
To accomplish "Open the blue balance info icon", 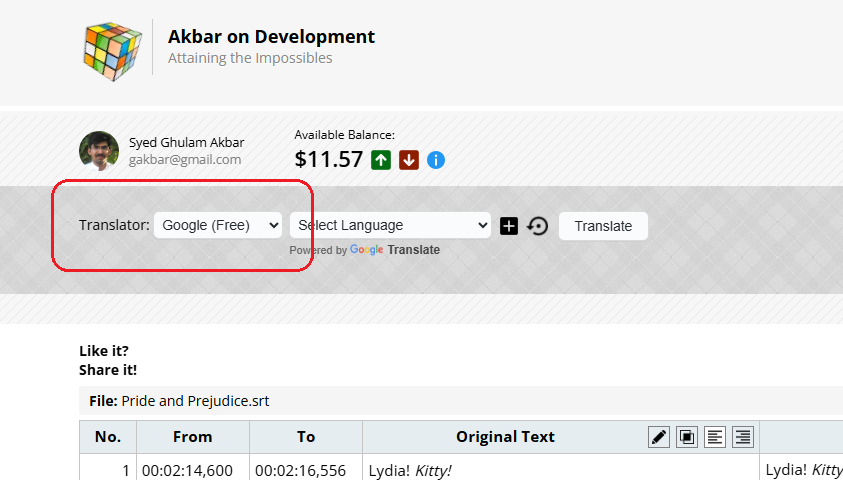I will pyautogui.click(x=436, y=160).
